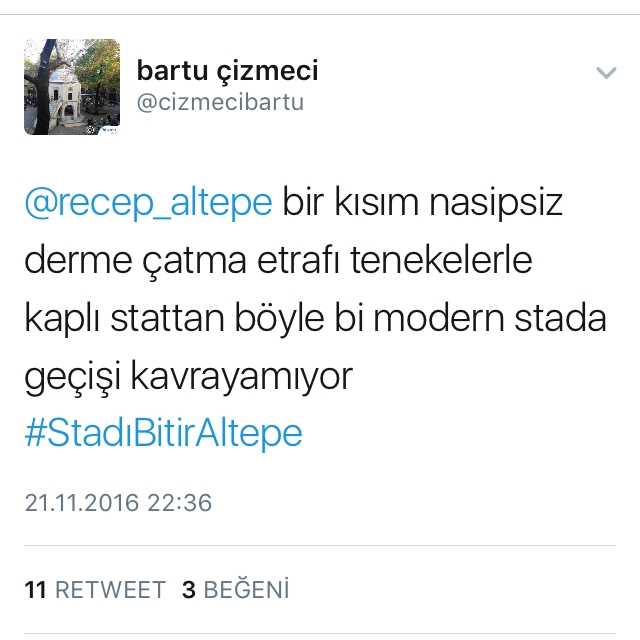The image size is (640, 640).
Task: Tap the line starting "kaplı stattan böyle"
Action: [316, 318]
